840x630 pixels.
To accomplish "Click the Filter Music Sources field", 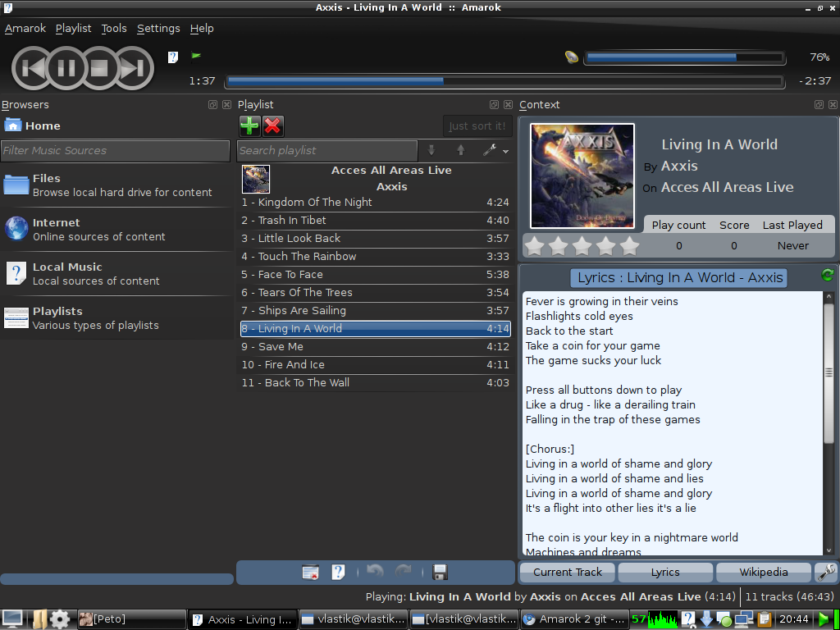I will point(115,151).
